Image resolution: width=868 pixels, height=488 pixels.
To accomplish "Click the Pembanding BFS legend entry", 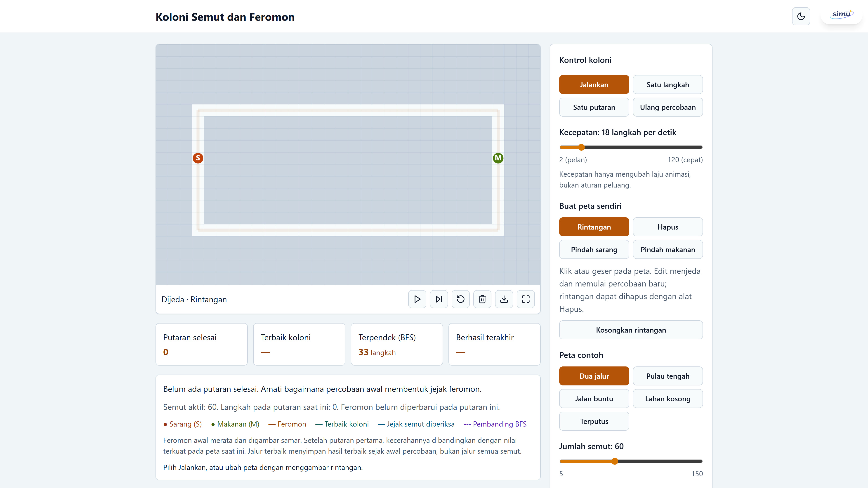I will click(495, 424).
